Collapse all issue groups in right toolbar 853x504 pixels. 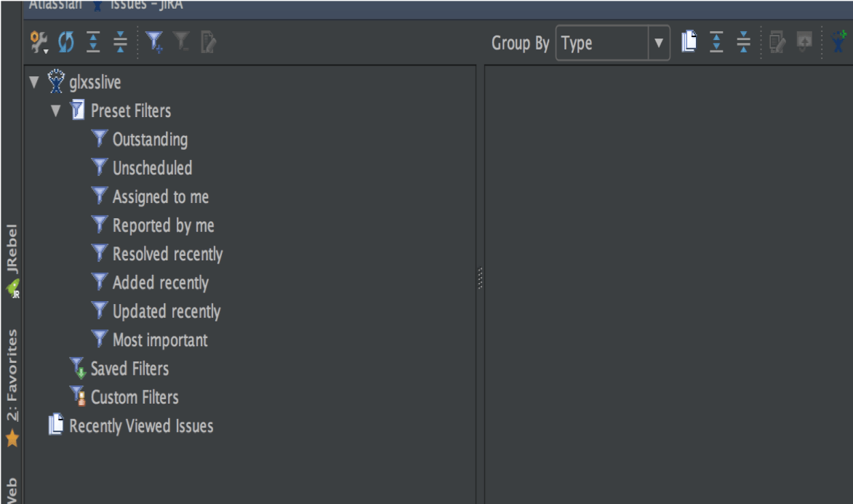point(743,43)
